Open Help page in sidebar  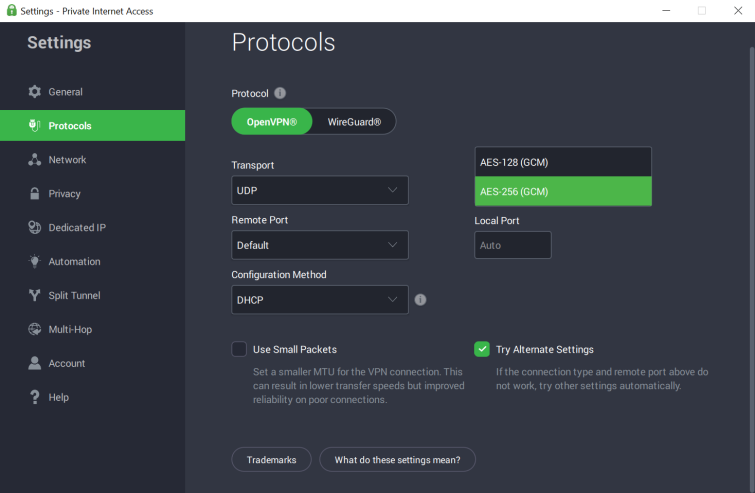pos(92,397)
